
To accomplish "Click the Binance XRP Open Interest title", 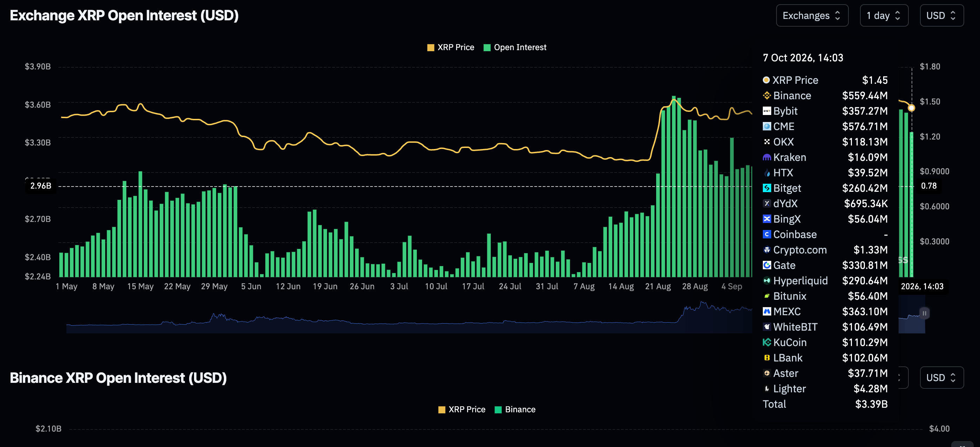I will pos(118,378).
